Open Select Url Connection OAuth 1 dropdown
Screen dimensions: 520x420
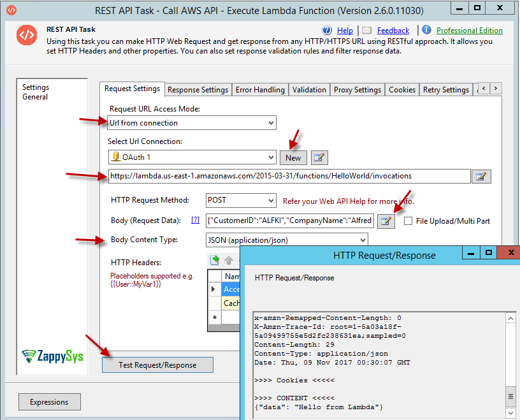click(192, 157)
